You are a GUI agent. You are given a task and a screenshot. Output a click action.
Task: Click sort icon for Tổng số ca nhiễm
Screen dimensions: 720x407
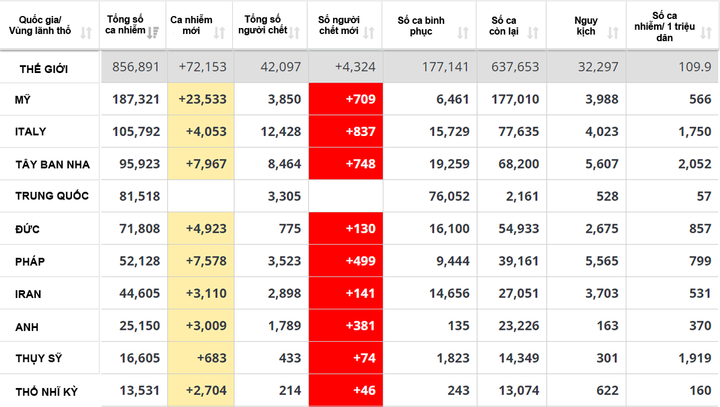(152, 33)
